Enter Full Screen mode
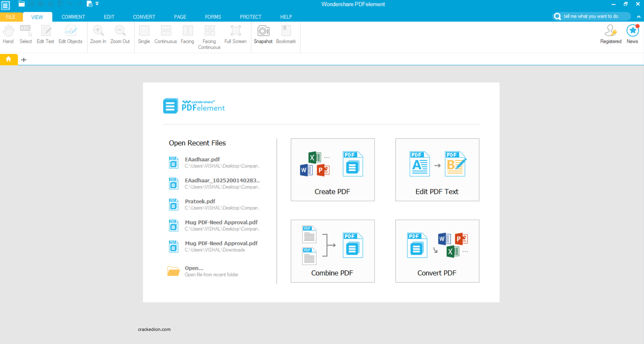This screenshot has height=344, width=644. click(235, 35)
